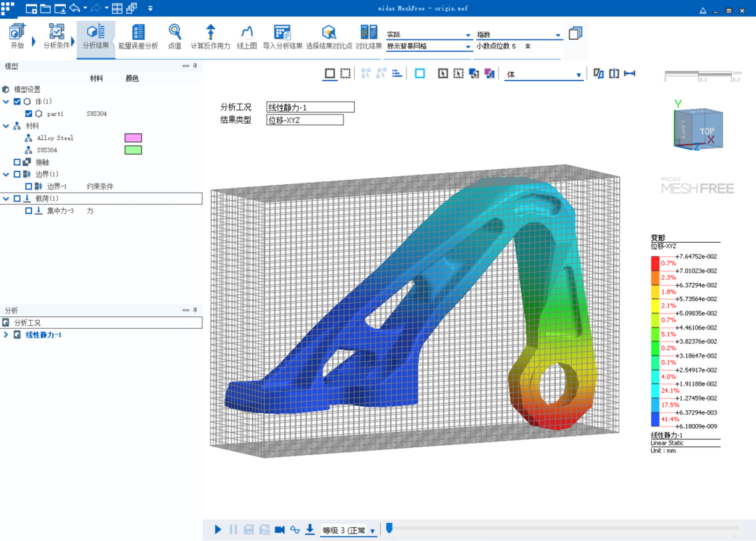Click the SUS304 green color swatch
This screenshot has height=541, width=756.
(133, 150)
